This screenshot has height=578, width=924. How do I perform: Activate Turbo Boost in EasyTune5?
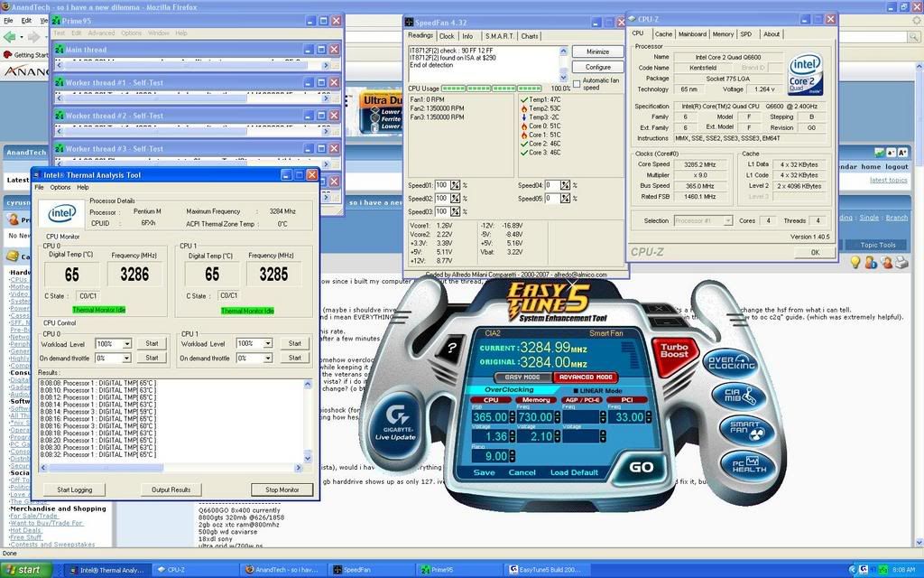673,354
